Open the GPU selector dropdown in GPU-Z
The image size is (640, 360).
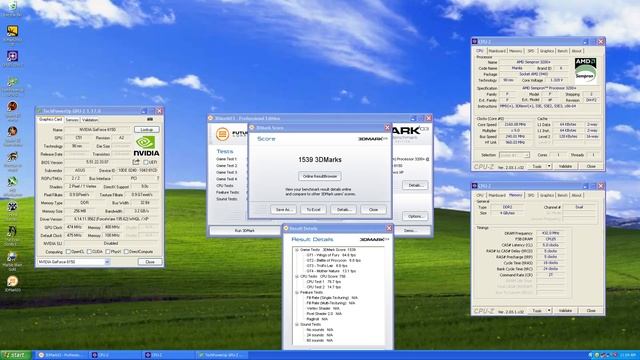pos(107,262)
